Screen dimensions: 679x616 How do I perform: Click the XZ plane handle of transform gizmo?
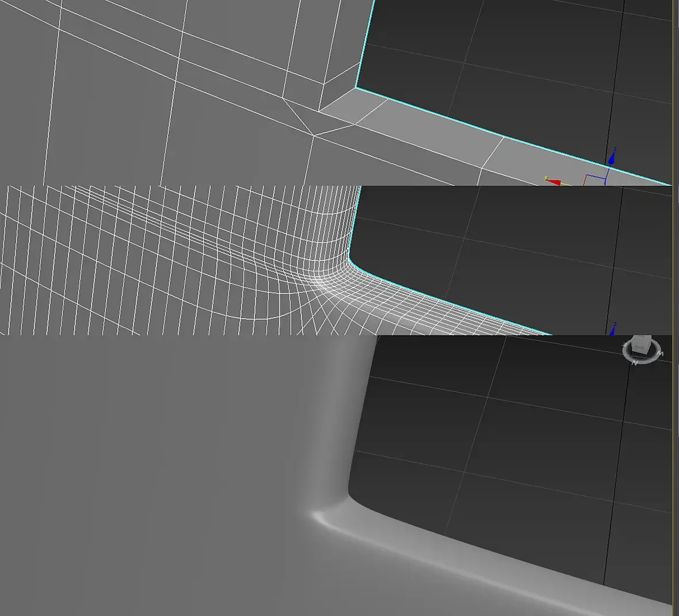click(594, 179)
